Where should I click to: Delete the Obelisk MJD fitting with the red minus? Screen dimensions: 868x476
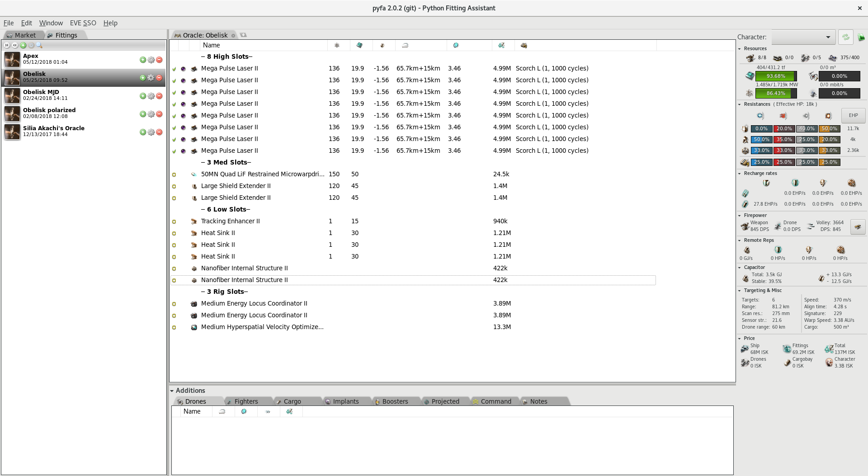click(159, 96)
